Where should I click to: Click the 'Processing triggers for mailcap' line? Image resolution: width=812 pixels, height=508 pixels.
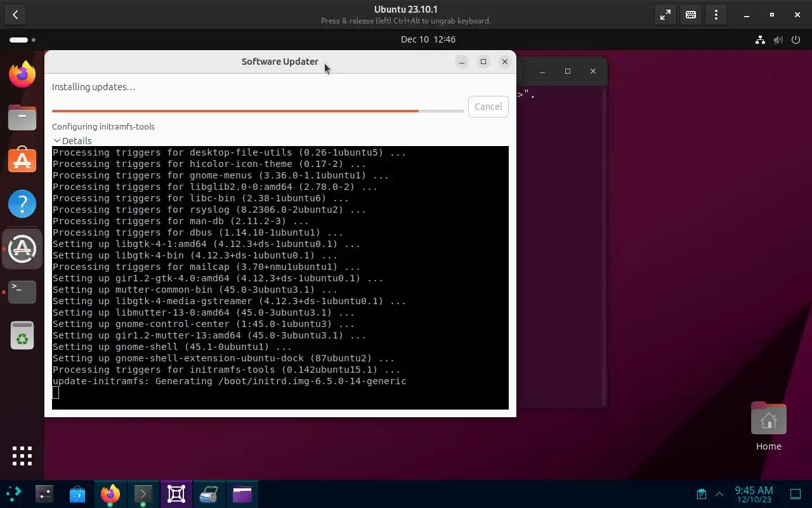(x=206, y=267)
